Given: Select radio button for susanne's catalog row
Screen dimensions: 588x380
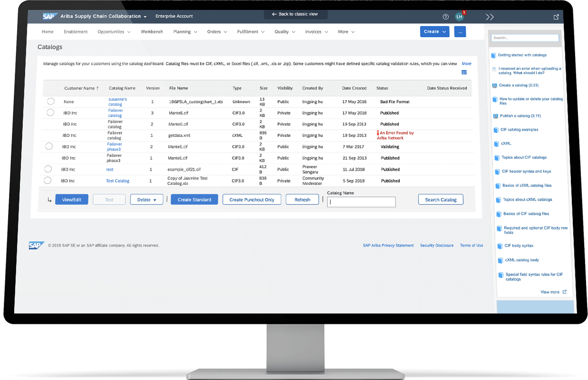Looking at the screenshot, I should click(51, 101).
